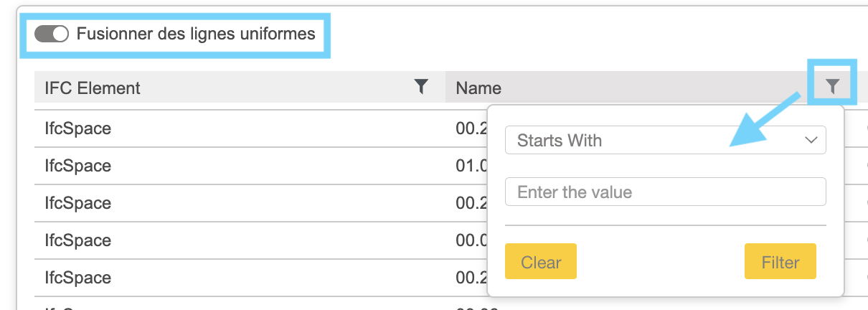Select the IfcSpace row named 01.0
The width and height of the screenshot is (868, 310).
click(x=77, y=166)
